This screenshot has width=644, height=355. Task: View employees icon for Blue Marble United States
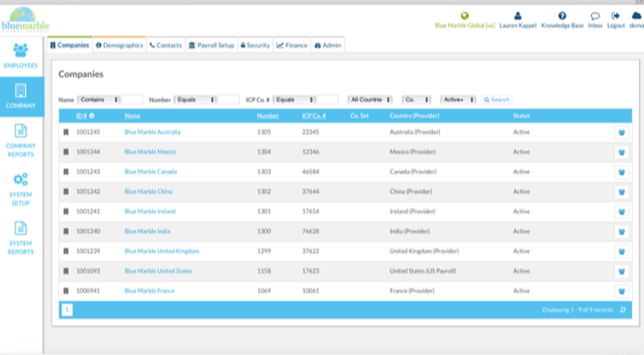(x=622, y=271)
